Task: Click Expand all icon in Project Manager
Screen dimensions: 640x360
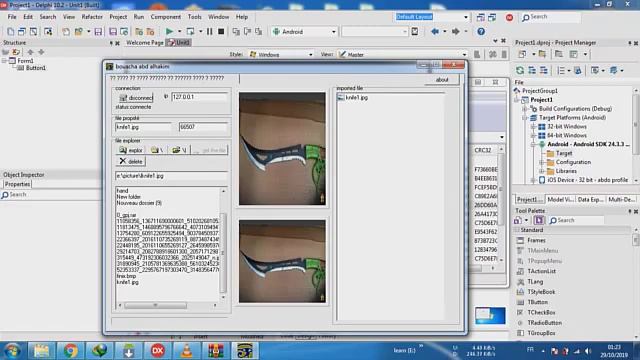Action: point(532,71)
